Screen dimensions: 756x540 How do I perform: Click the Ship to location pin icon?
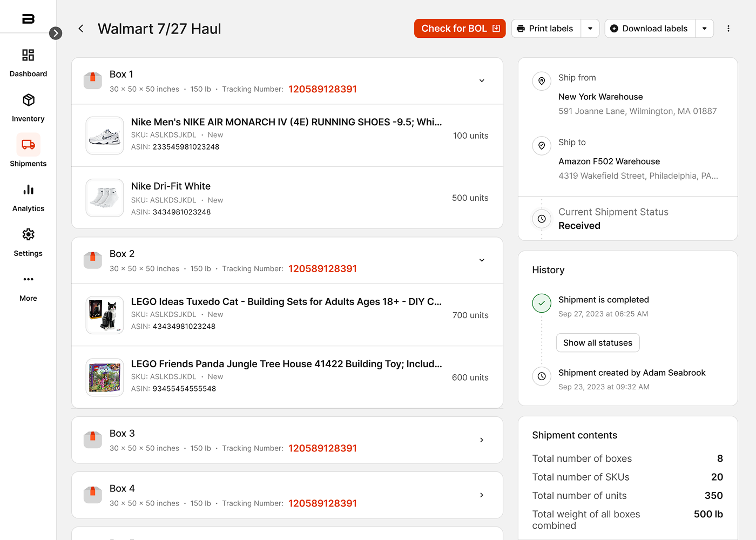pyautogui.click(x=542, y=146)
